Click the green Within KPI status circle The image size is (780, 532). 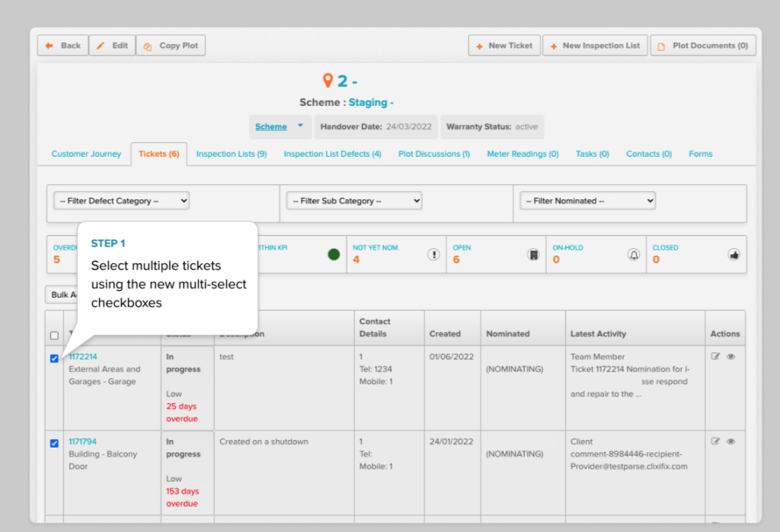point(334,254)
